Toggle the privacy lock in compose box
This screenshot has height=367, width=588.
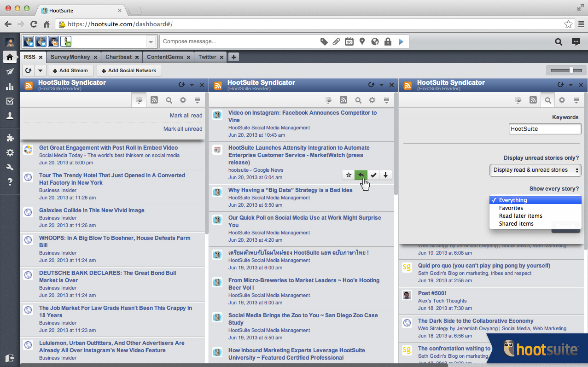[x=388, y=41]
